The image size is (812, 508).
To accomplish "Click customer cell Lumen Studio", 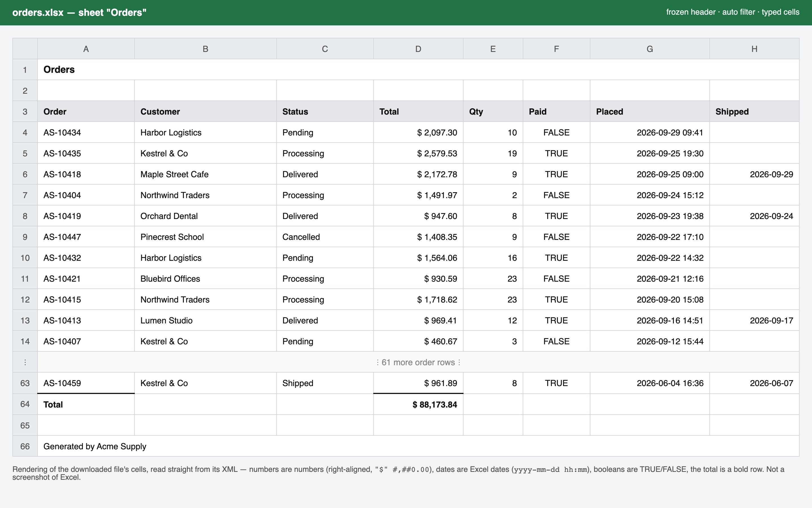I will [x=205, y=321].
